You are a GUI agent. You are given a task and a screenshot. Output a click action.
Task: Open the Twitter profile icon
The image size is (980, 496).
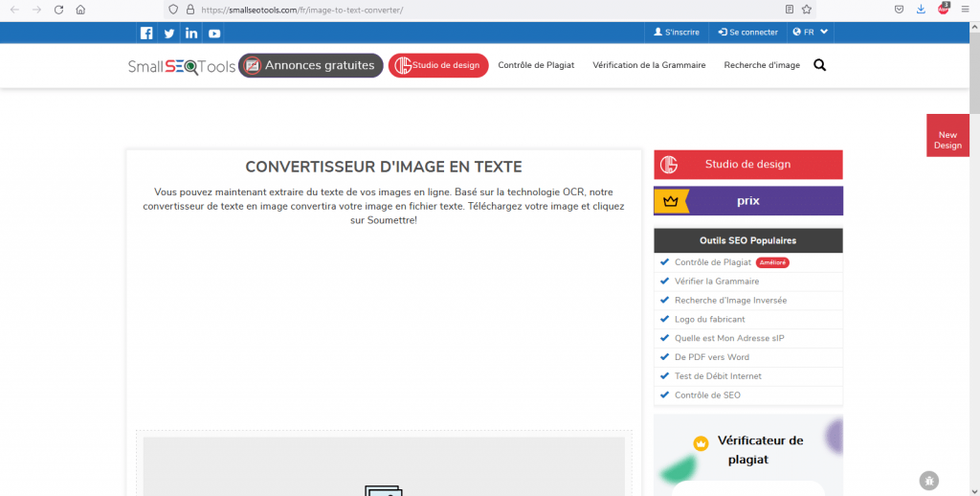point(169,33)
